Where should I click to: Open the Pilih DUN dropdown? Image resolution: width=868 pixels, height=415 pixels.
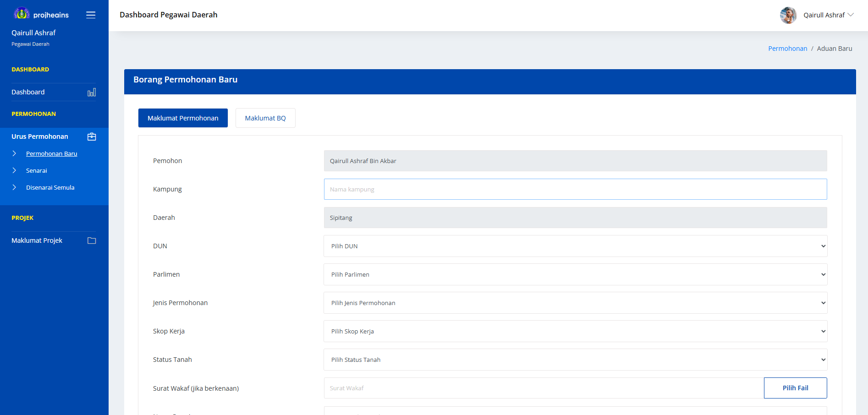(x=575, y=246)
